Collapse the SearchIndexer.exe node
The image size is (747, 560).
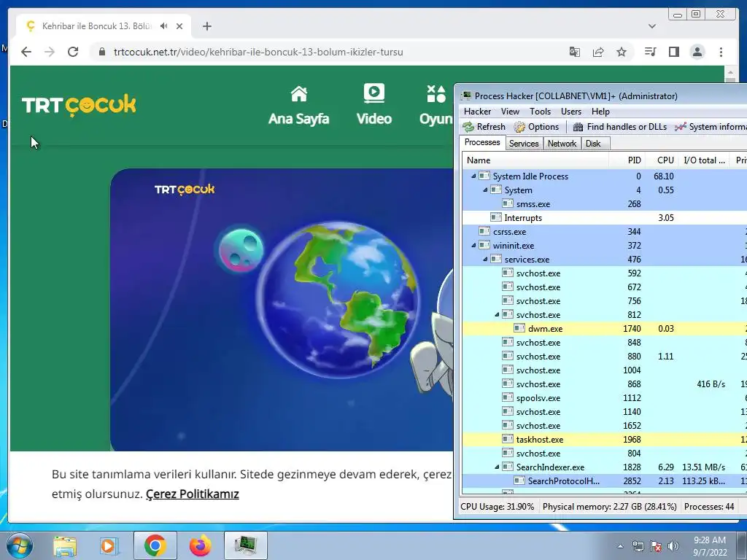pos(497,467)
